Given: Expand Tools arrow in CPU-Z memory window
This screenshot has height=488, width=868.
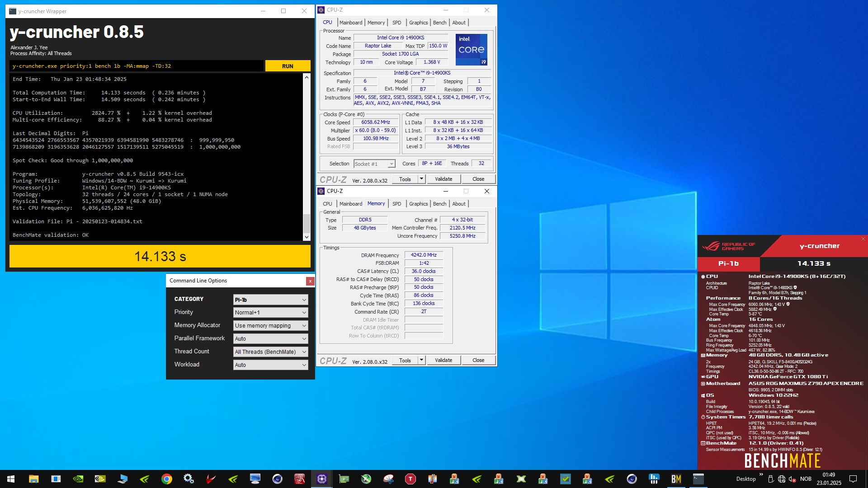Looking at the screenshot, I should [x=421, y=360].
